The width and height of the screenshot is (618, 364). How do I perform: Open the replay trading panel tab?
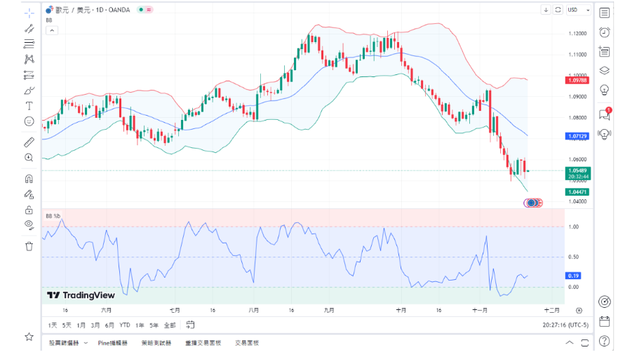pos(203,343)
